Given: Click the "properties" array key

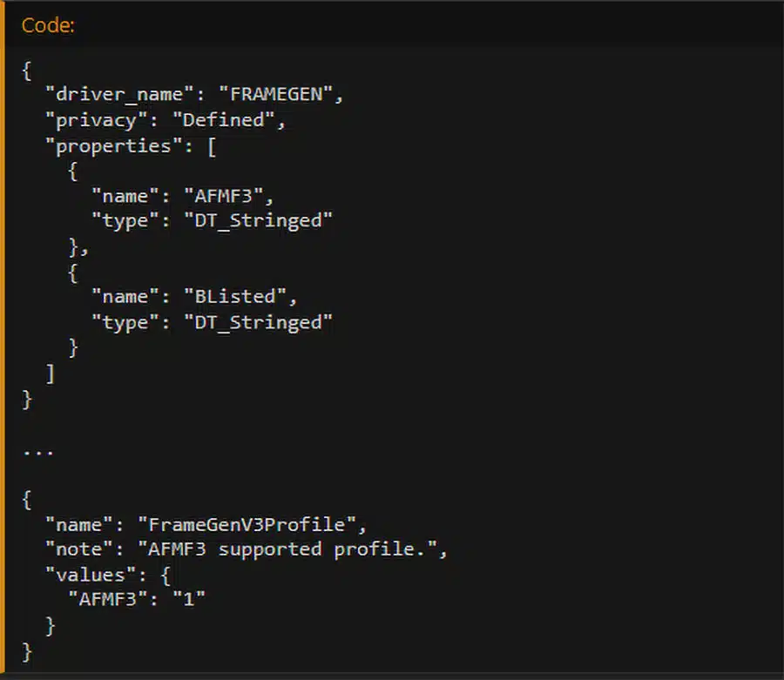Looking at the screenshot, I should [x=107, y=145].
